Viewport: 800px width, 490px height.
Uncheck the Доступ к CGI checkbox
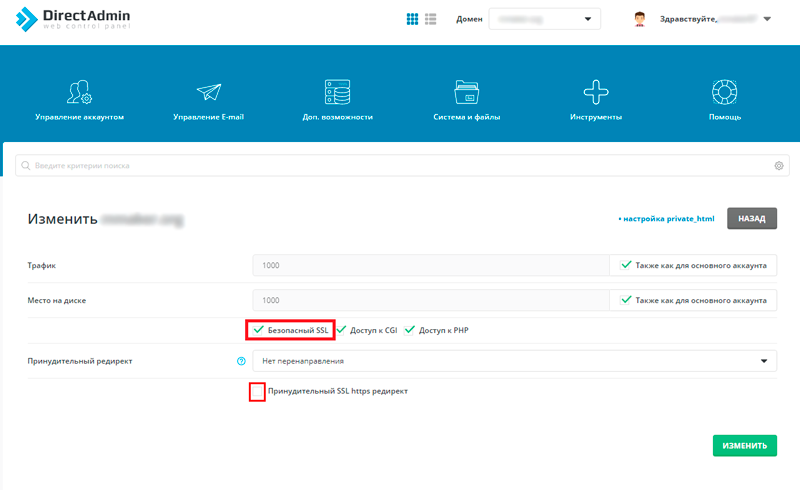click(x=342, y=329)
